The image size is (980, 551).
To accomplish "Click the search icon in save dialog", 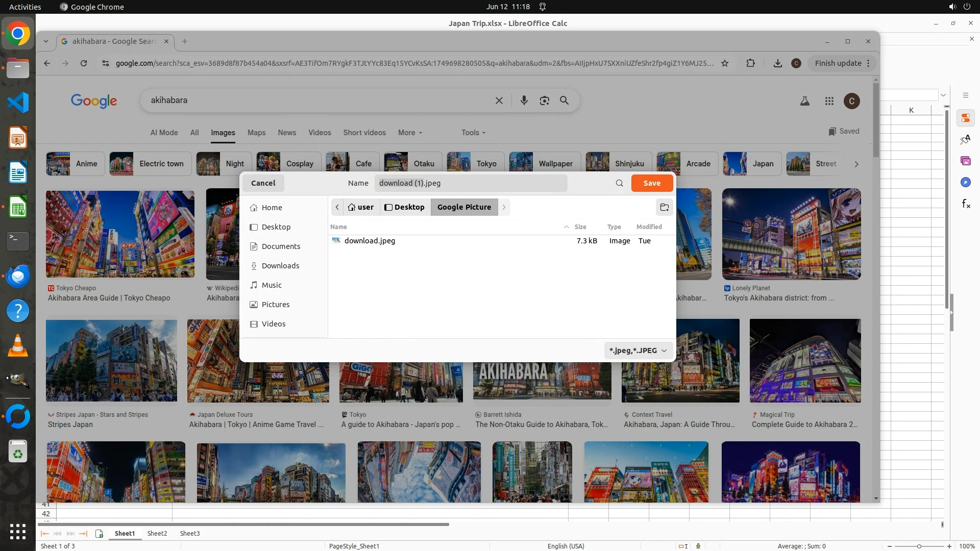I will click(x=619, y=183).
